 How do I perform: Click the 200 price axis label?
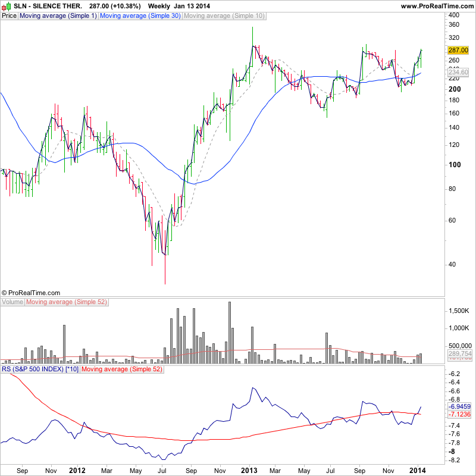455,89
